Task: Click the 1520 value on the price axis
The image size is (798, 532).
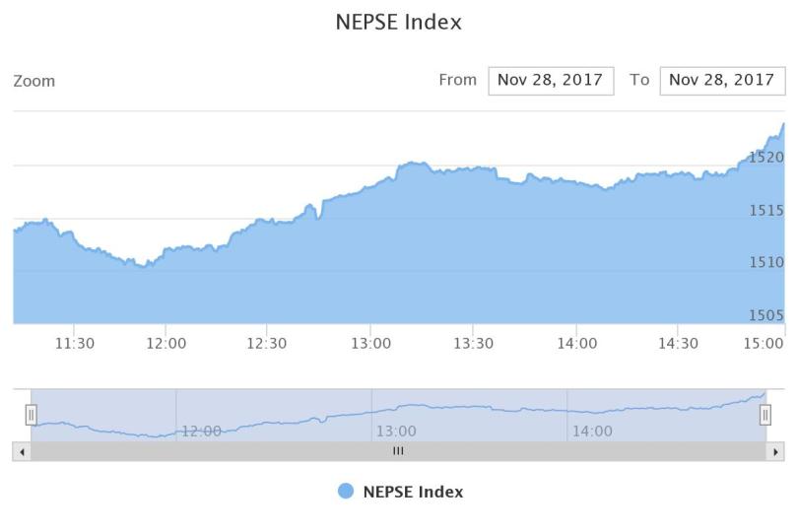Action: (x=766, y=157)
